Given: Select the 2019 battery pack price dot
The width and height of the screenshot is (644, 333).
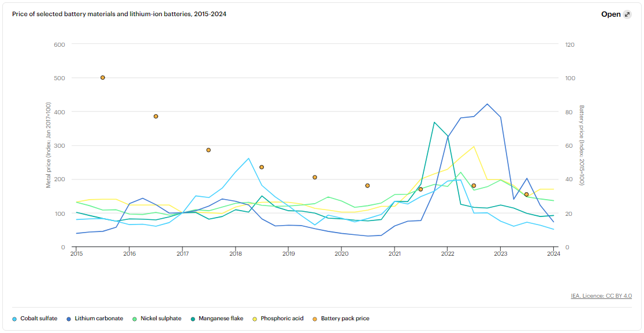Looking at the screenshot, I should pos(315,177).
